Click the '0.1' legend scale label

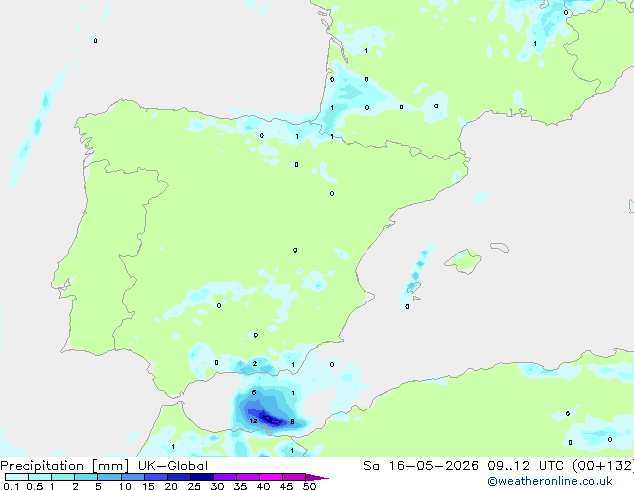coord(11,486)
